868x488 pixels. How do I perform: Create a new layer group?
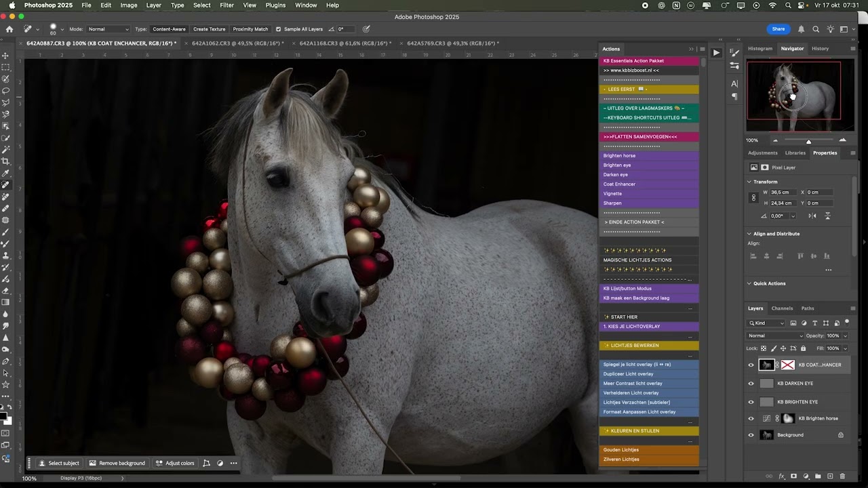click(818, 476)
